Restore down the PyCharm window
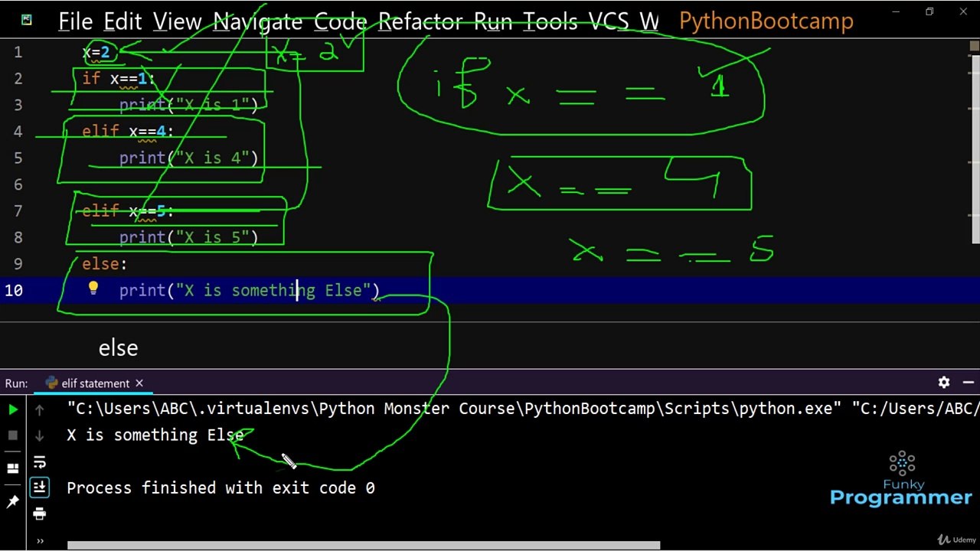This screenshot has width=980, height=551. (929, 11)
